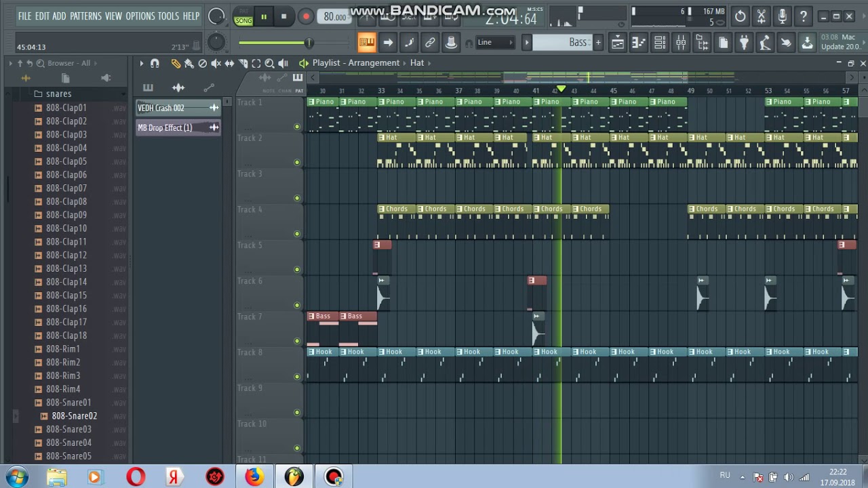The width and height of the screenshot is (868, 488).
Task: Toggle the playlist magnet snap icon
Action: point(155,63)
